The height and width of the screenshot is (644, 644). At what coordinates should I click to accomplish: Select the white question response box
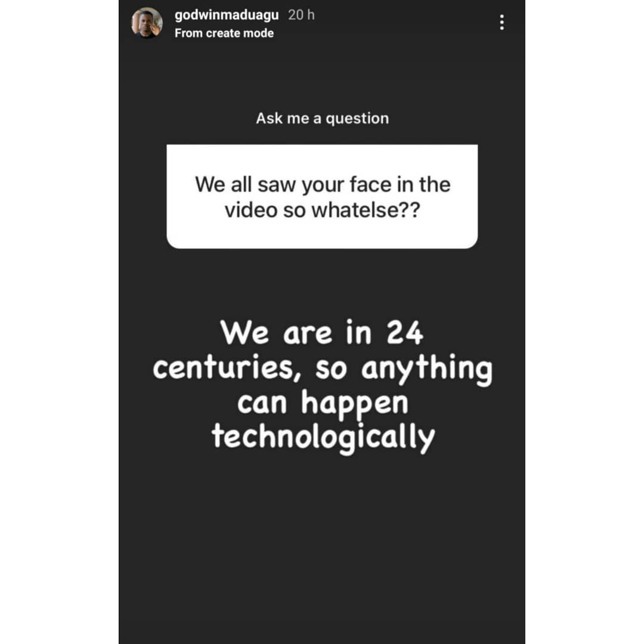coord(322,196)
